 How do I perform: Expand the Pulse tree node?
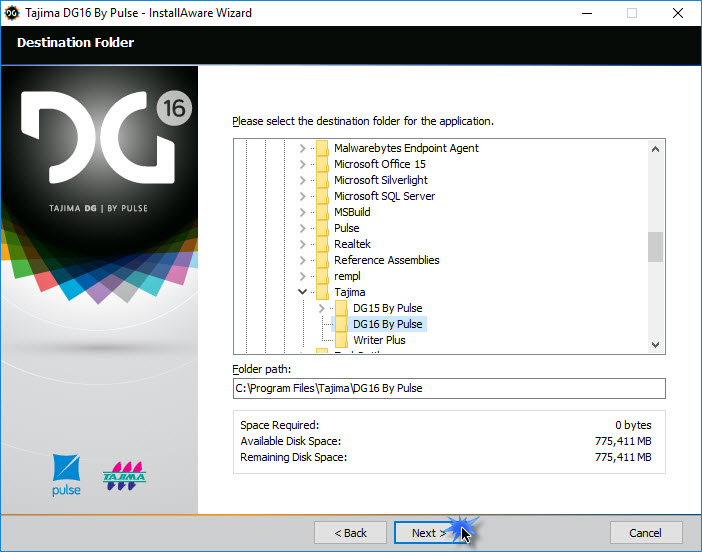[303, 228]
